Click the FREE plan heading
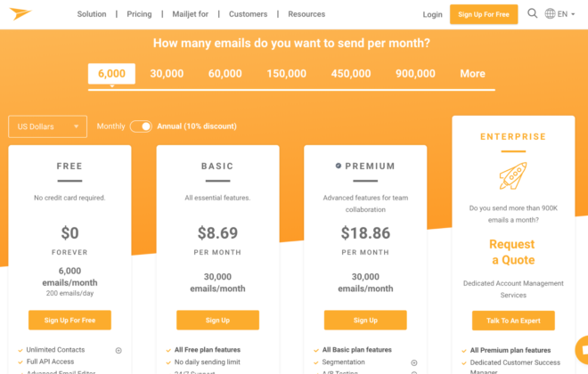 69,166
